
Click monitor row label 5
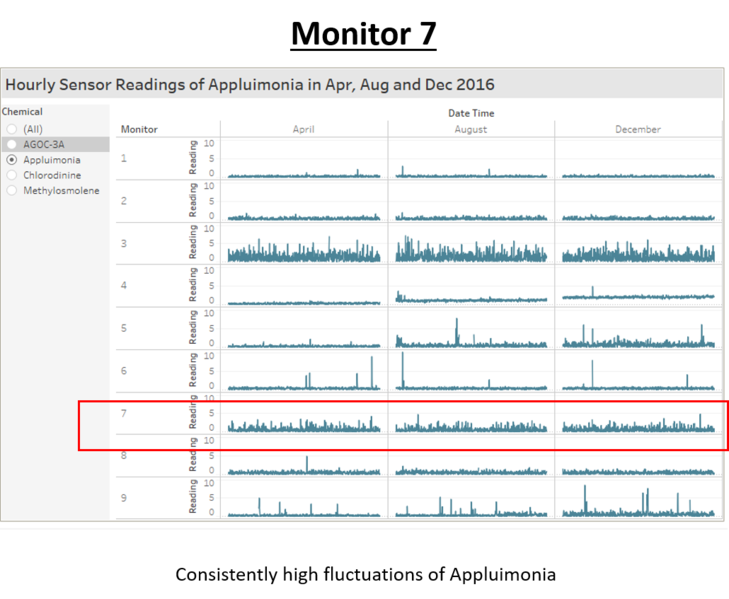click(124, 328)
